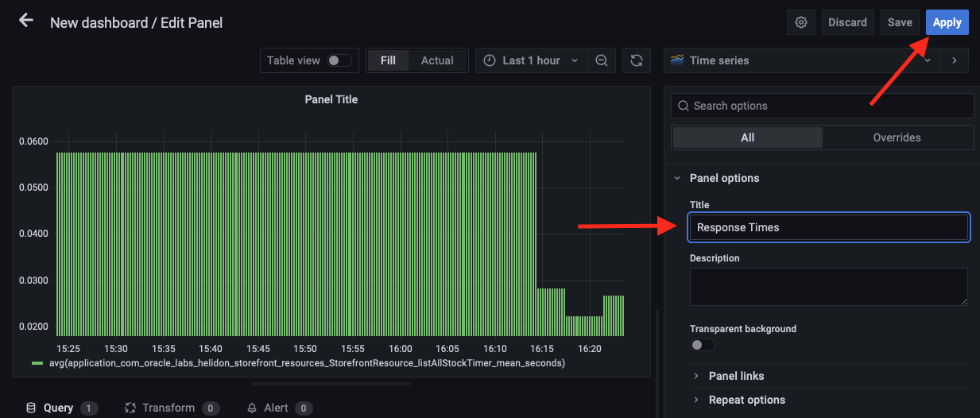
Task: Click the Title field containing Response Times
Action: (829, 227)
